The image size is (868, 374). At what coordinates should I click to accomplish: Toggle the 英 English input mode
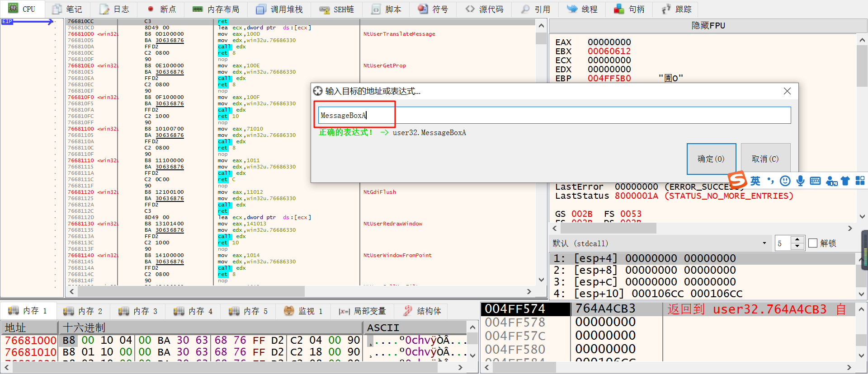(755, 181)
